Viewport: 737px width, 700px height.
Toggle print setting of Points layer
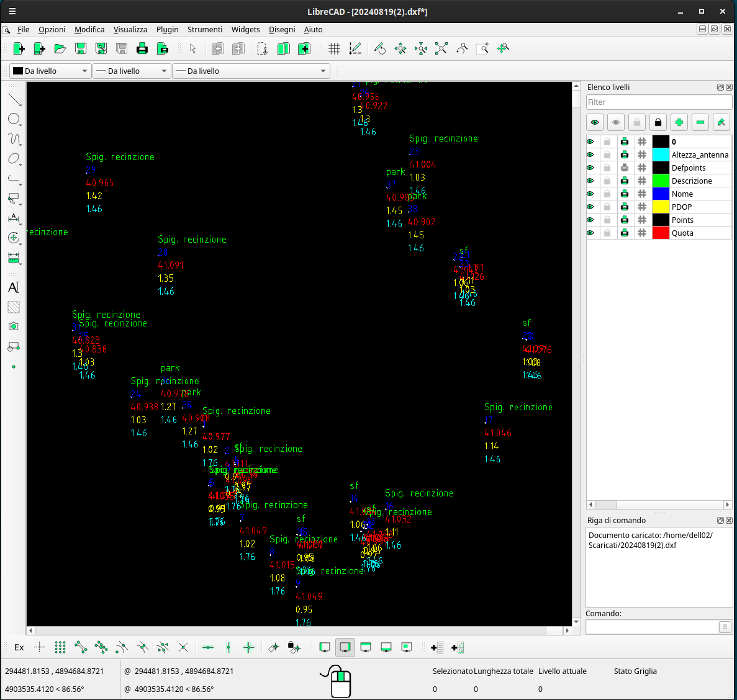(x=625, y=220)
